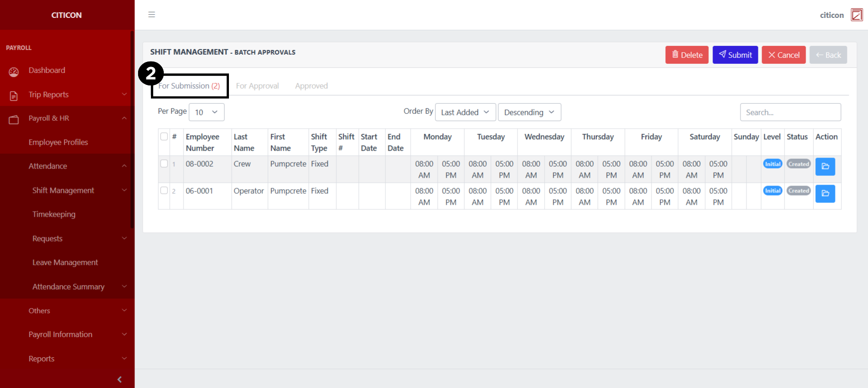Open the Last Added order dropdown
868x388 pixels.
click(465, 112)
